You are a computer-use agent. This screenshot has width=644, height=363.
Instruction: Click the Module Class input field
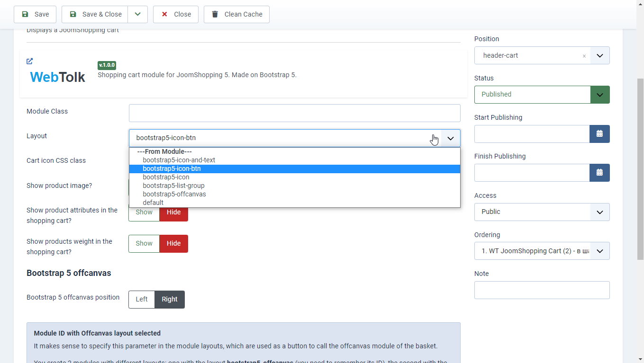click(294, 113)
